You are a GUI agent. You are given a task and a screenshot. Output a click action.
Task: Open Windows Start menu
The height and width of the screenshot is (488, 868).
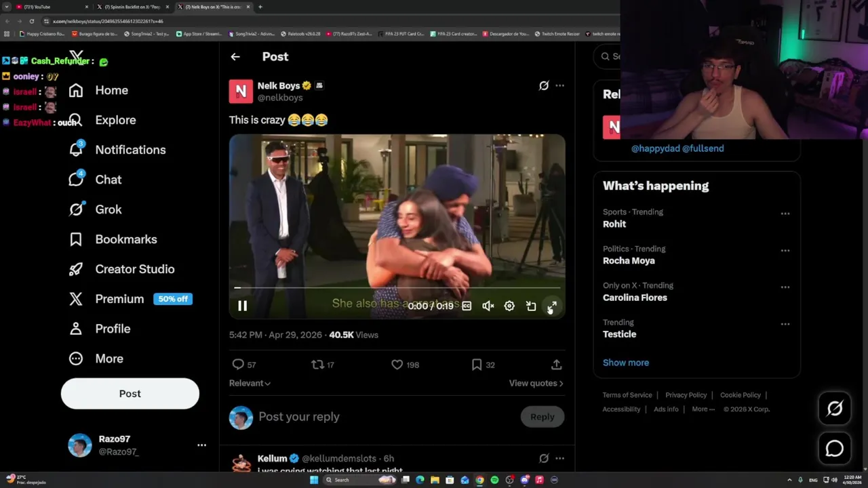pyautogui.click(x=314, y=480)
